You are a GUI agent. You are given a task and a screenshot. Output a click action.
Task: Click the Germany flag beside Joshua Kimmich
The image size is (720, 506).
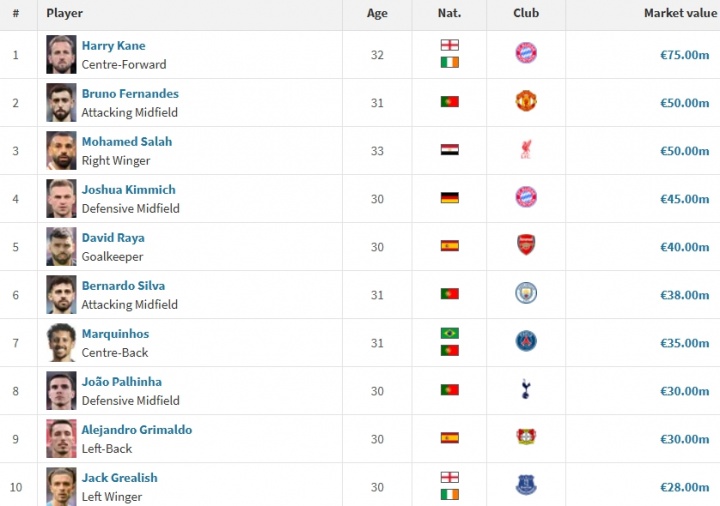coord(450,198)
